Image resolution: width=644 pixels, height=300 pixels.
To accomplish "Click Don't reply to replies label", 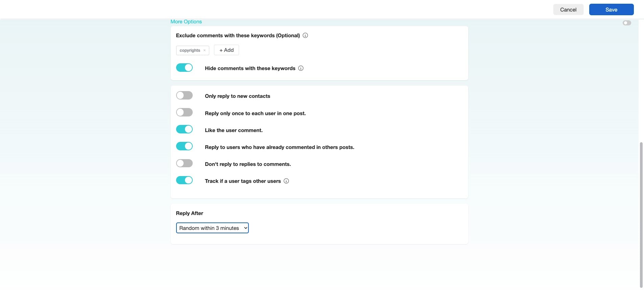I will point(248,164).
